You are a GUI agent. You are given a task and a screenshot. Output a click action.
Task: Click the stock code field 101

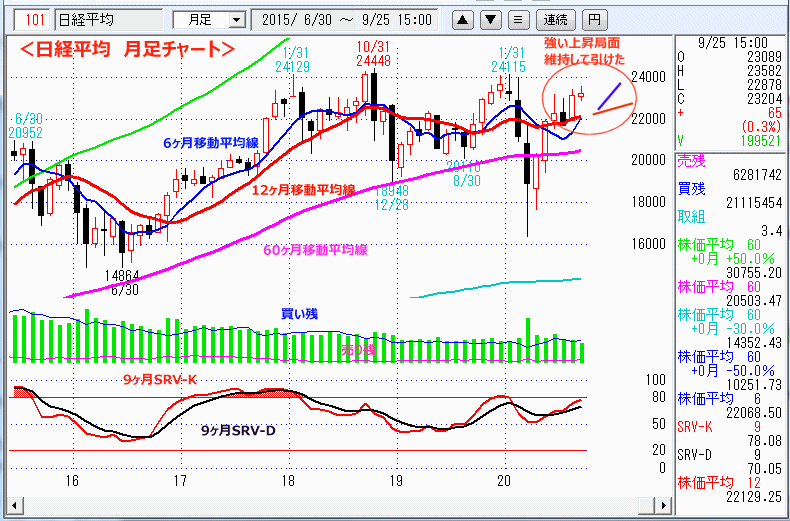coord(33,20)
